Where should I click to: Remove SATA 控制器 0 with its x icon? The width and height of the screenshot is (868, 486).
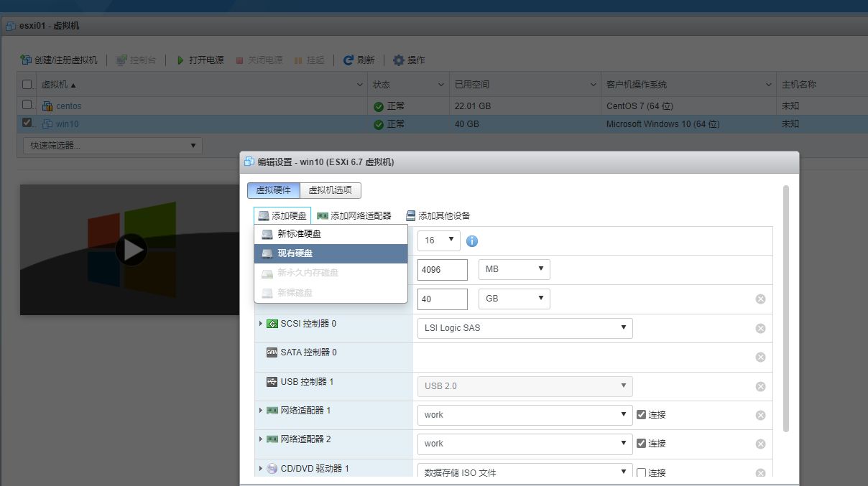tap(760, 357)
